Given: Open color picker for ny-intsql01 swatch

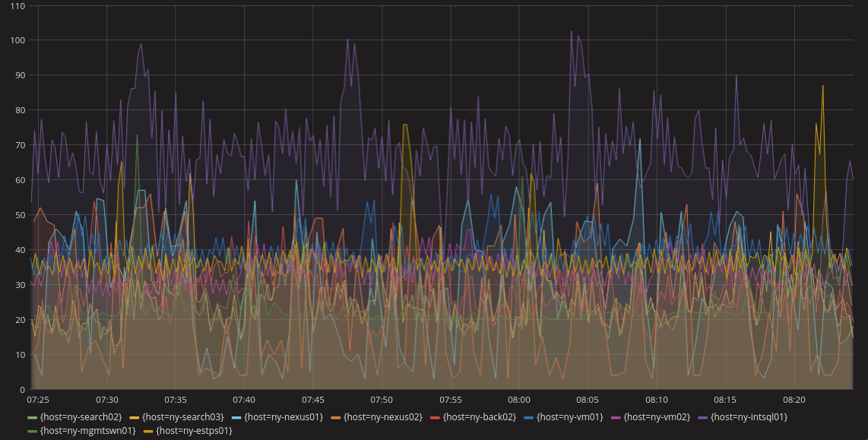Looking at the screenshot, I should pos(703,417).
